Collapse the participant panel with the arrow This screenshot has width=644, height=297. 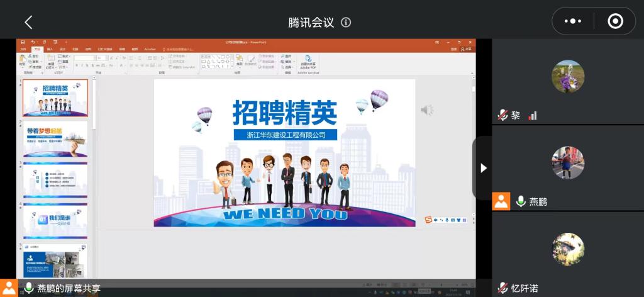pos(483,168)
